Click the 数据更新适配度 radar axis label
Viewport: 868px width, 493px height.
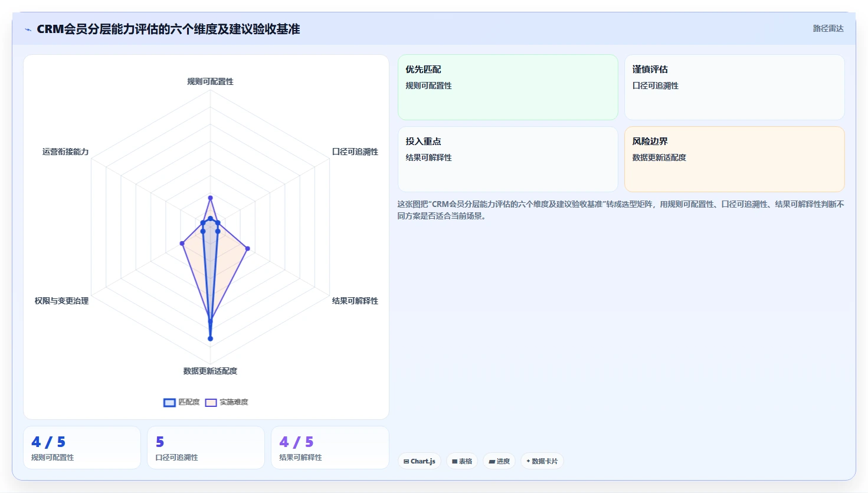210,371
